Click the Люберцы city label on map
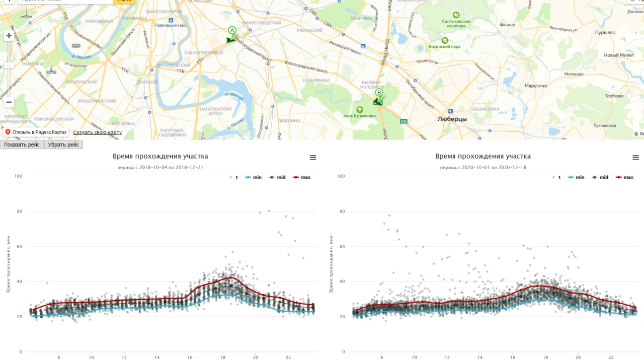 coord(452,119)
